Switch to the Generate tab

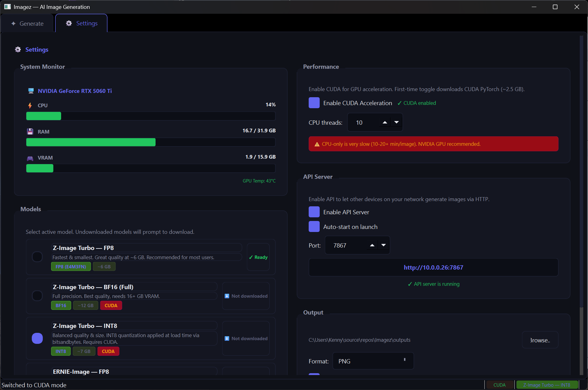[28, 24]
